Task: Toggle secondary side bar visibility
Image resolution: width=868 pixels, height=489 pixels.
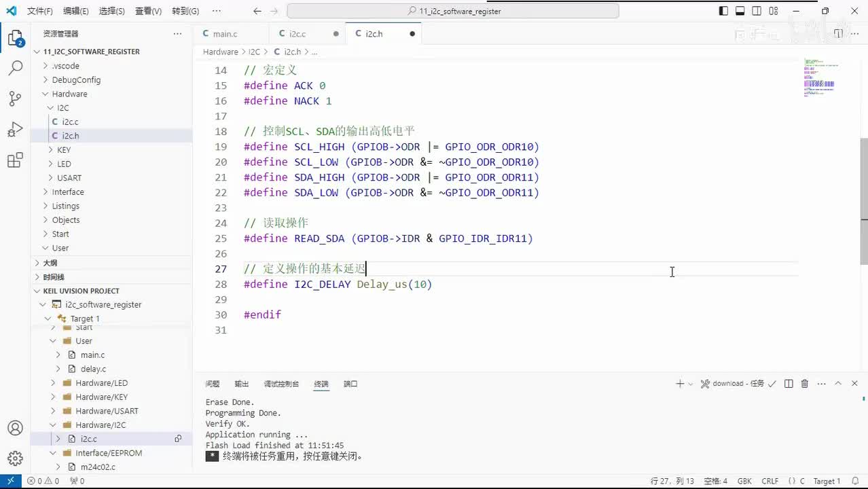Action: [x=757, y=11]
